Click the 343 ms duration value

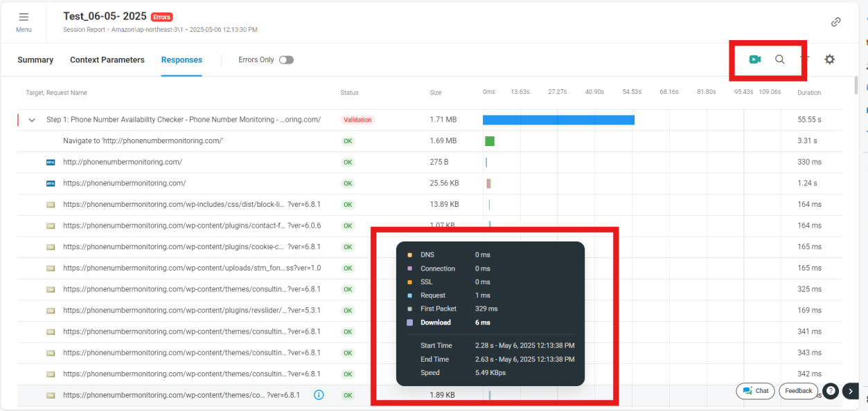[810, 353]
